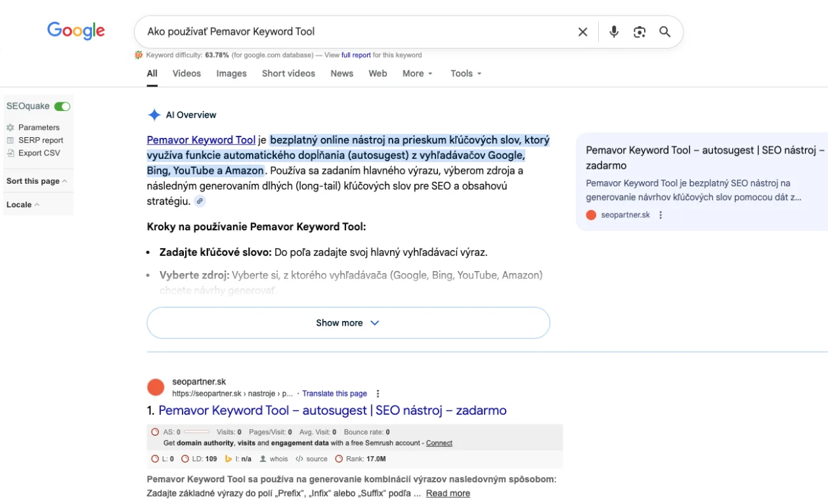828x504 pixels.
Task: Open the More search filters dropdown
Action: (x=418, y=73)
